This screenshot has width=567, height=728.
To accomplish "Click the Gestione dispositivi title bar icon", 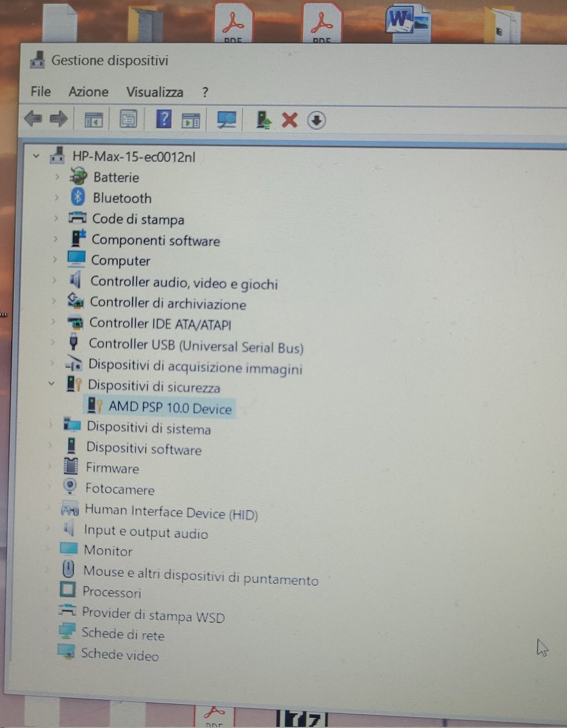I will click(x=38, y=60).
